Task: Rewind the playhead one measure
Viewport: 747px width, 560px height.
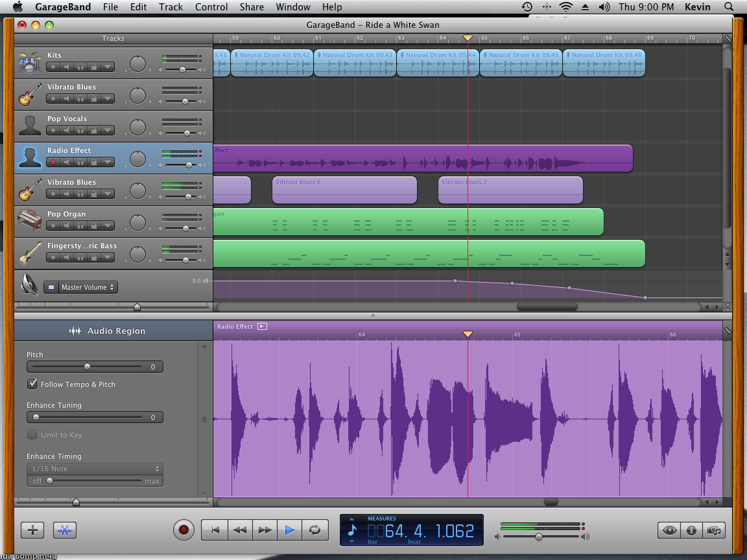Action: (x=240, y=530)
